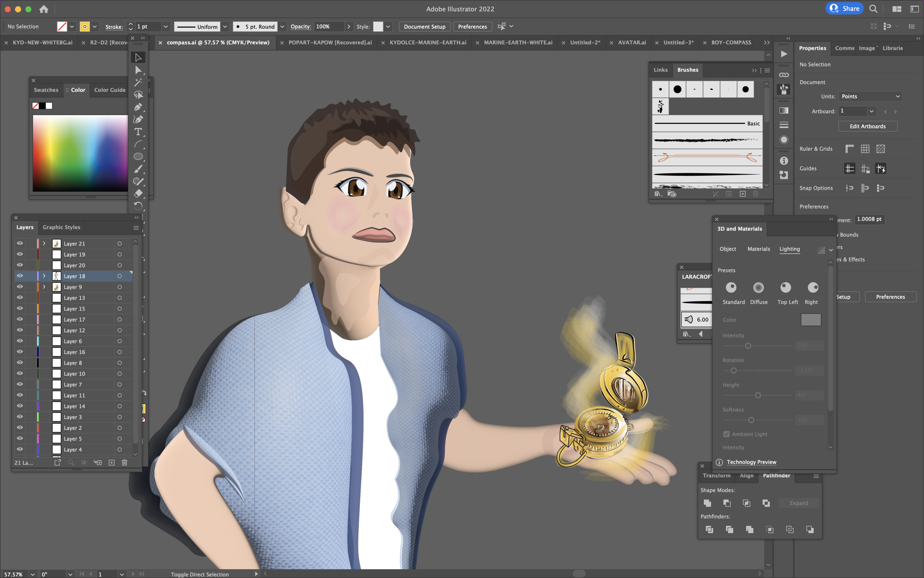Select the Rotate tool
The height and width of the screenshot is (578, 924).
click(x=138, y=206)
